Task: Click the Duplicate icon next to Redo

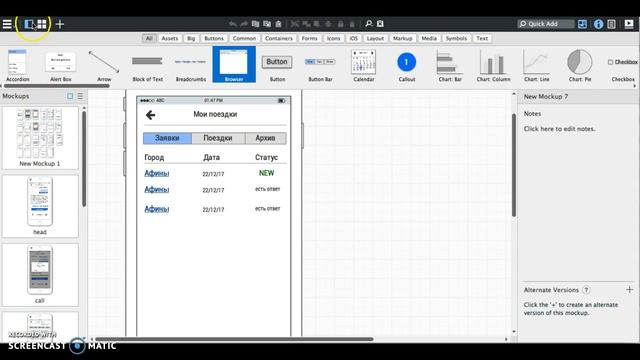Action: coord(256,24)
